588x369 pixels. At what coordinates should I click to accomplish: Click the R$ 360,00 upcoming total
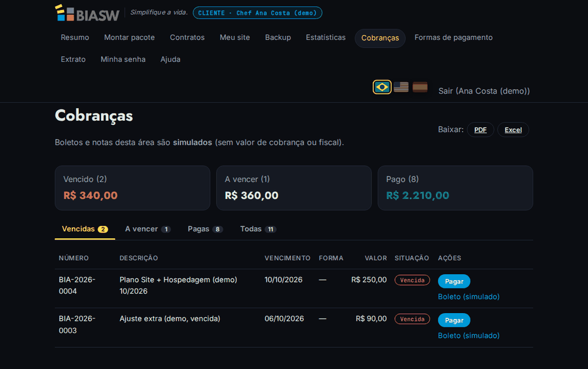coord(252,195)
